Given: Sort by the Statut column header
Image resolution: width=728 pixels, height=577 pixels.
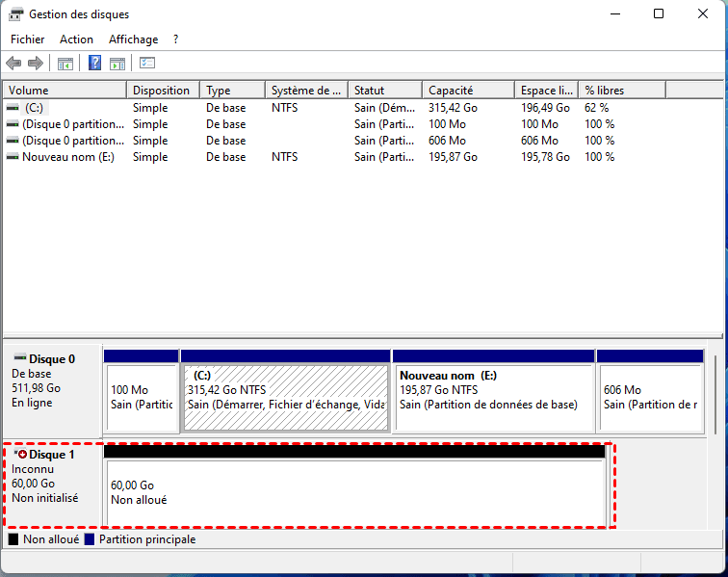Looking at the screenshot, I should click(x=385, y=91).
